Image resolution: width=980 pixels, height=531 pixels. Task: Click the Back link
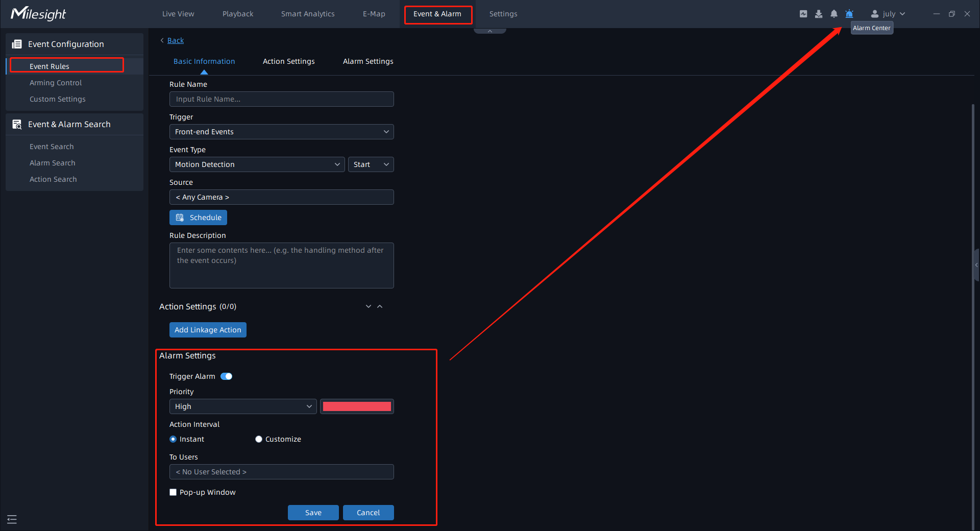[175, 40]
